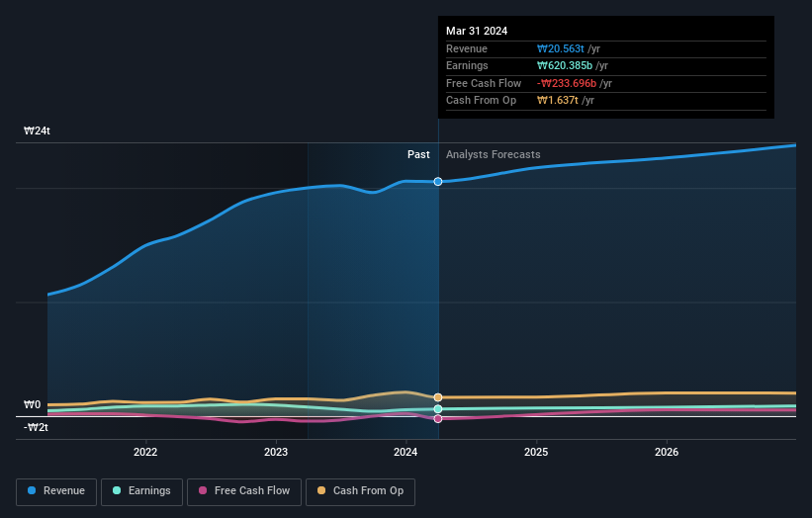
Task: Click the 2022 x-axis label
Action: click(x=145, y=453)
